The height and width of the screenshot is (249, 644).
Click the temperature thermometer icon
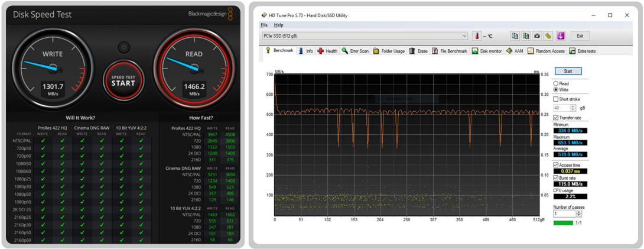[x=476, y=35]
